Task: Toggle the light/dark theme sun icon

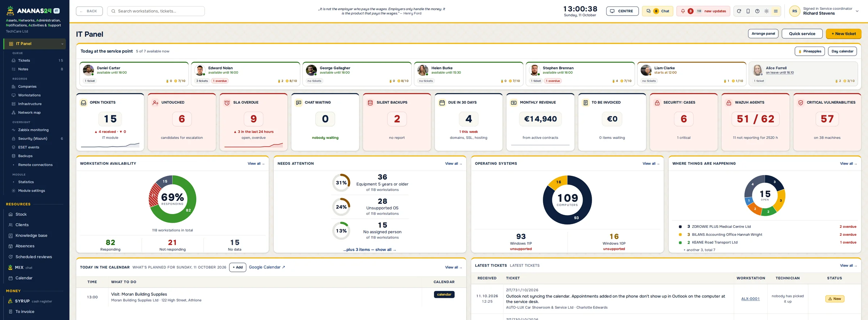Action: (x=766, y=11)
